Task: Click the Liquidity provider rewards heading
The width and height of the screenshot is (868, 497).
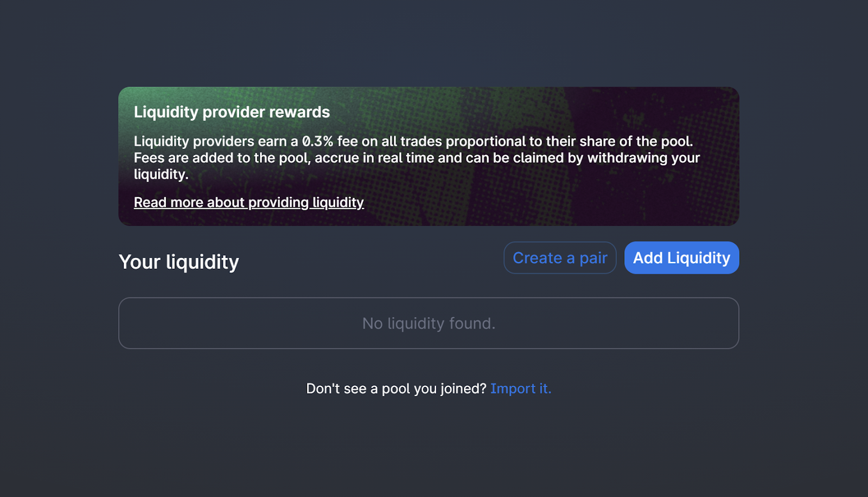Action: (x=232, y=112)
